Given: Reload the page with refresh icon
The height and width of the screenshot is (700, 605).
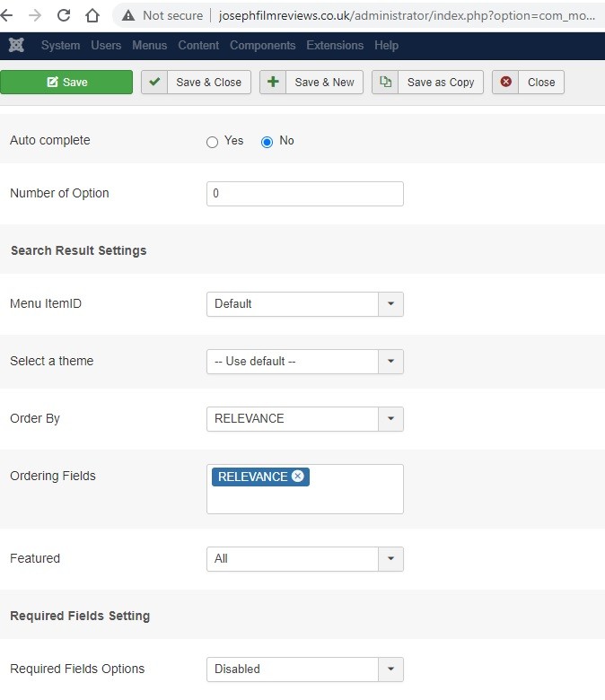Looking at the screenshot, I should point(64,15).
